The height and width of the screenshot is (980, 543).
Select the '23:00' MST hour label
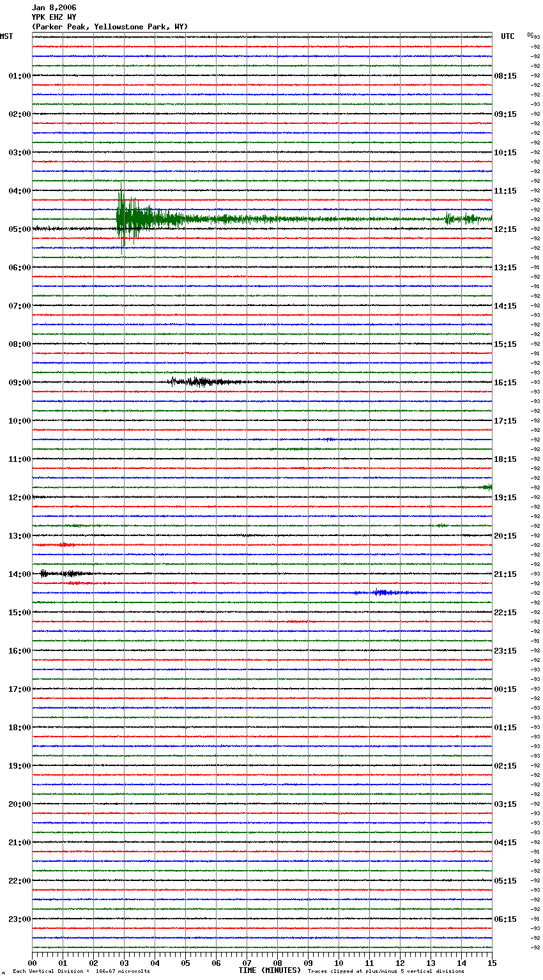(x=20, y=919)
